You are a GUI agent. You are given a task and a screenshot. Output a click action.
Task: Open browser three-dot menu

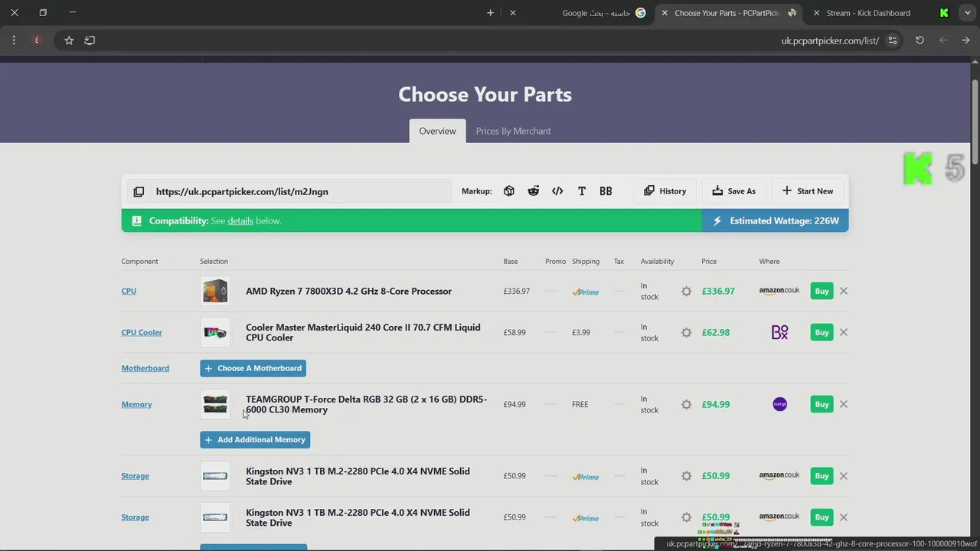14,41
